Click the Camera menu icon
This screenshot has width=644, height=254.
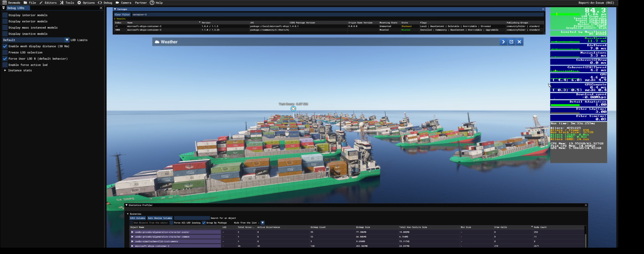pos(117,3)
